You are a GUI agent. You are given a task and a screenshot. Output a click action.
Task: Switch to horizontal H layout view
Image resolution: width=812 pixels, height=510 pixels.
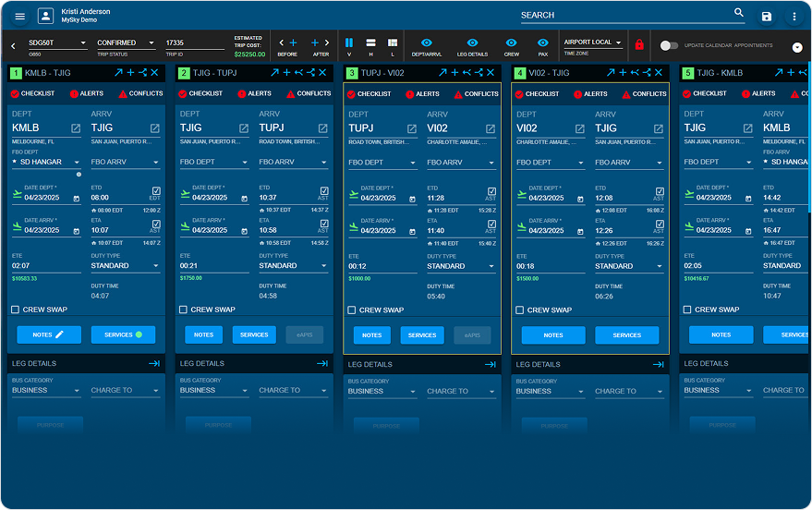(370, 43)
